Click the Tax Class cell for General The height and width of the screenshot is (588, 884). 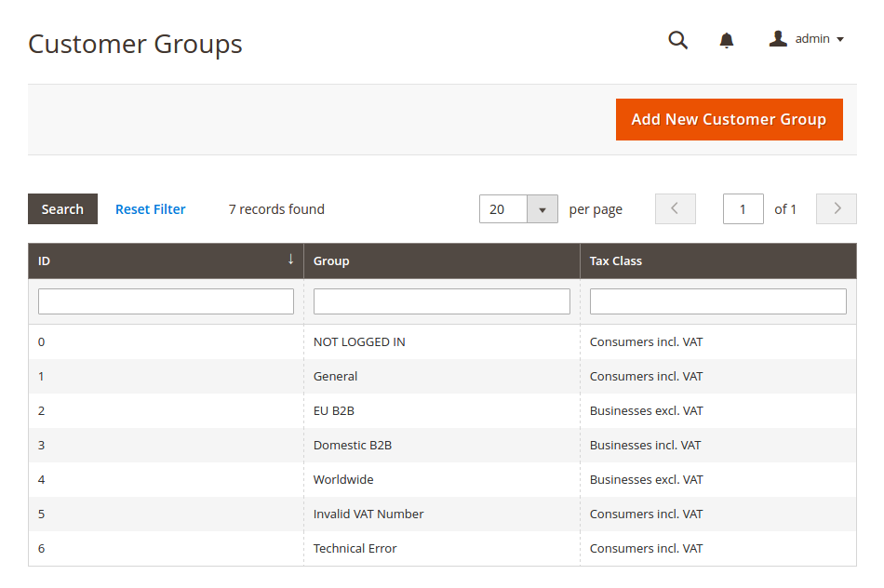718,377
